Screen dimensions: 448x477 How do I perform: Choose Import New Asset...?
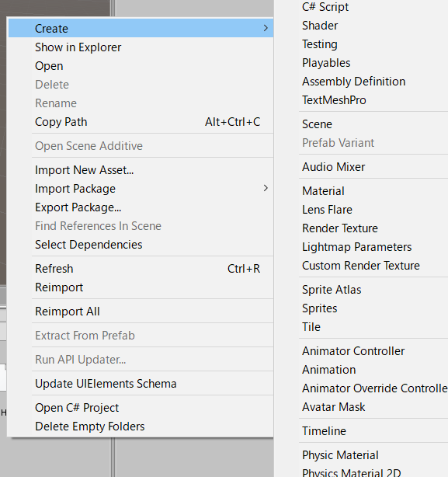click(x=141, y=170)
